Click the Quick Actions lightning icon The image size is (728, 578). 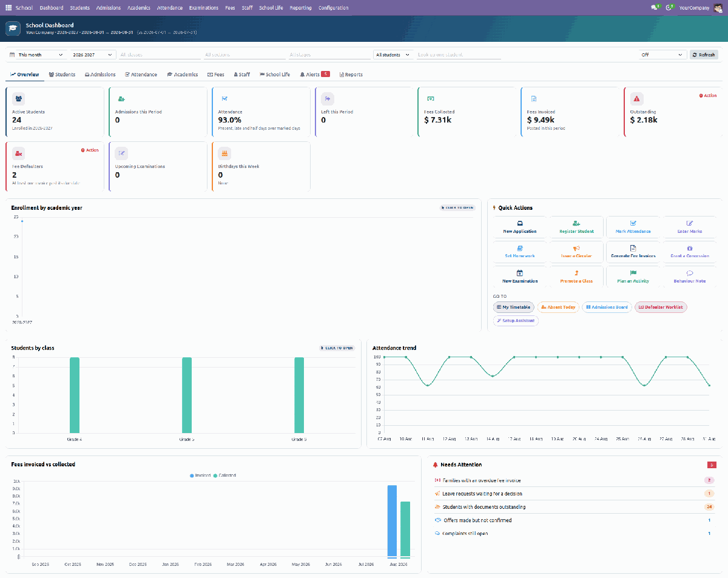pos(494,208)
